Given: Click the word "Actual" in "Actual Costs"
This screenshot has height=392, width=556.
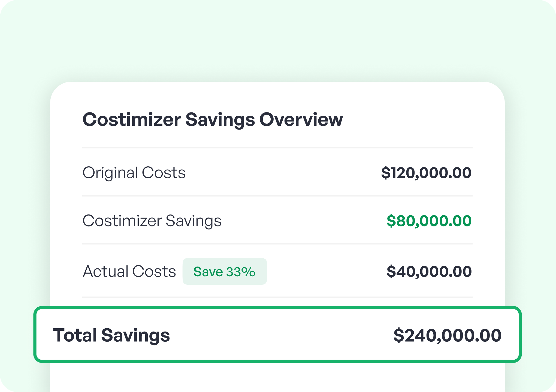Looking at the screenshot, I should click(x=106, y=271).
